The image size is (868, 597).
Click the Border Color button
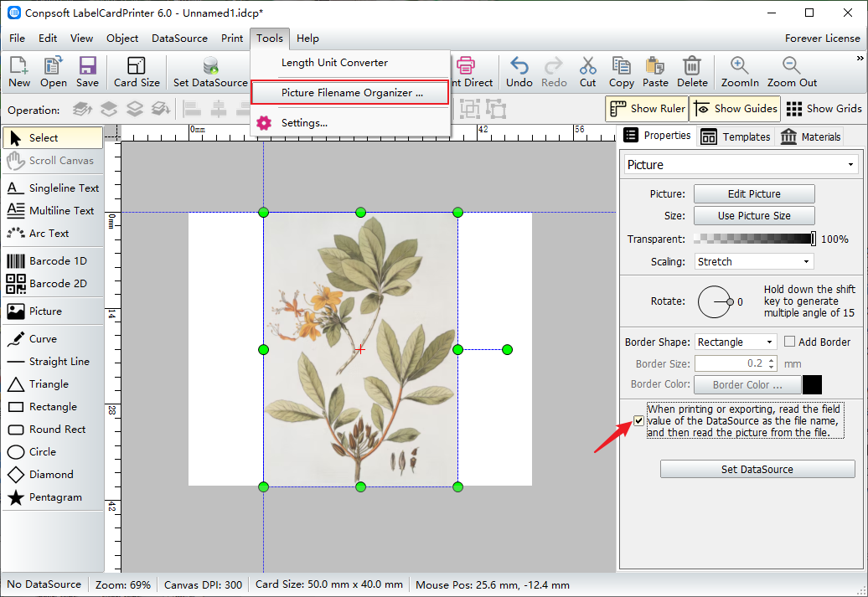tap(747, 384)
